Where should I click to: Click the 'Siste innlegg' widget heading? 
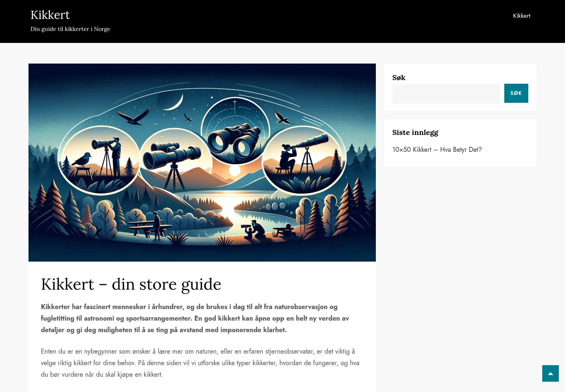click(x=415, y=132)
